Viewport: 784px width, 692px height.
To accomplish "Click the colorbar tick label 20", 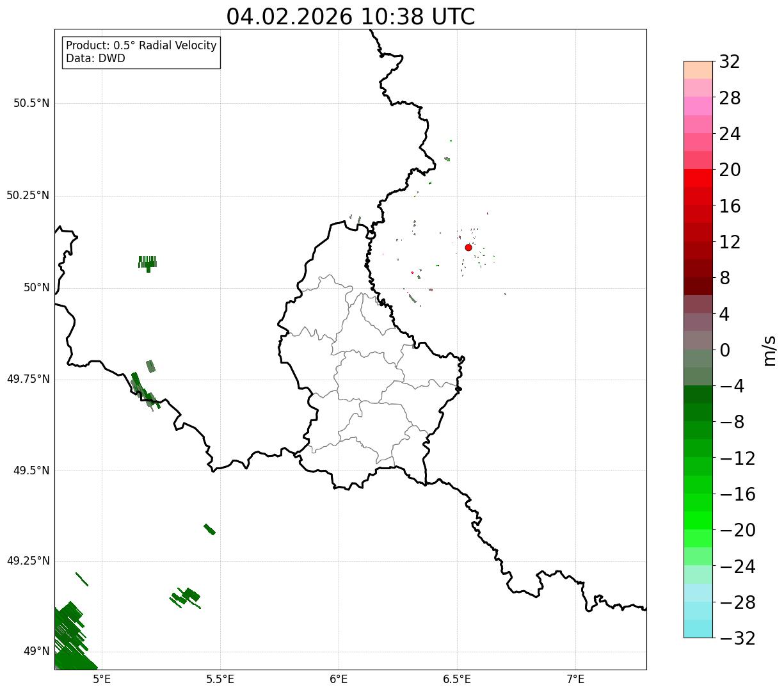I will pyautogui.click(x=730, y=170).
